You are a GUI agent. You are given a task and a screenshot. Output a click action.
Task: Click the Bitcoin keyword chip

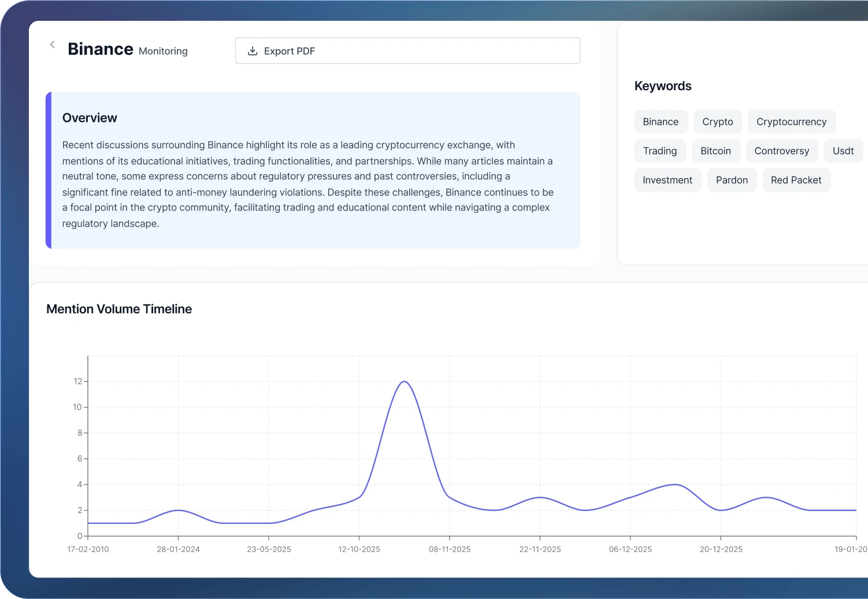coord(715,151)
